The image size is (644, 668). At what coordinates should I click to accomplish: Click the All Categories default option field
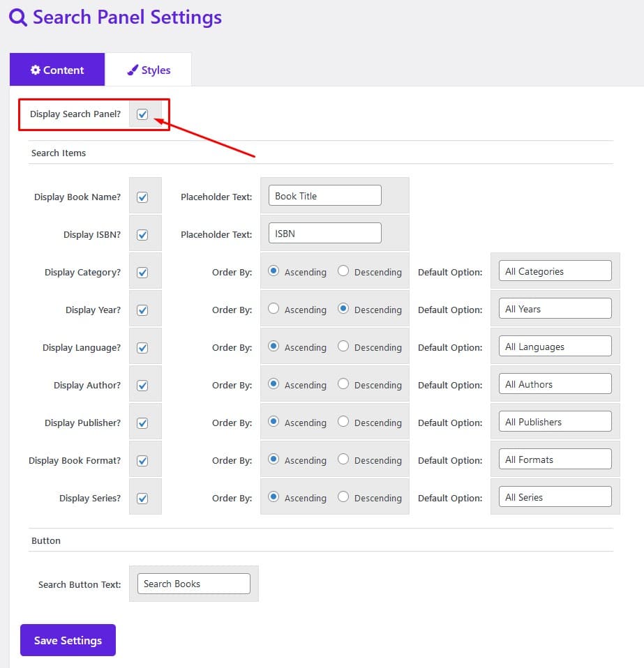tap(555, 271)
